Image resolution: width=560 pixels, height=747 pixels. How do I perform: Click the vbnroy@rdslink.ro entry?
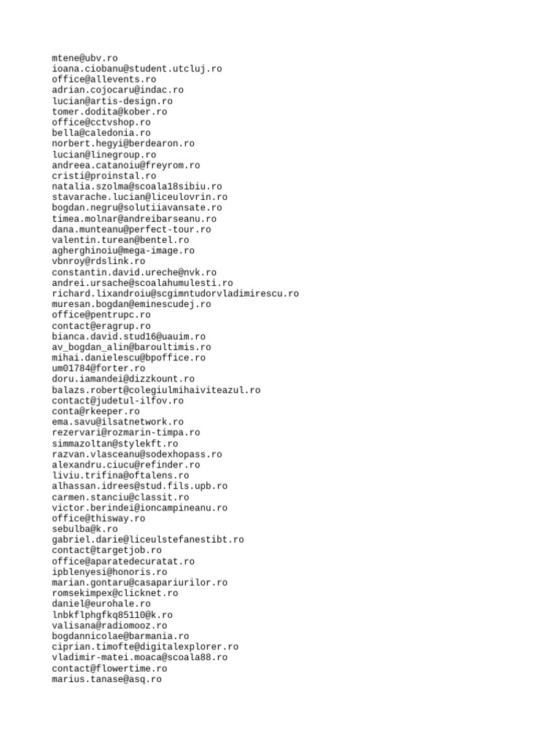tap(98, 261)
